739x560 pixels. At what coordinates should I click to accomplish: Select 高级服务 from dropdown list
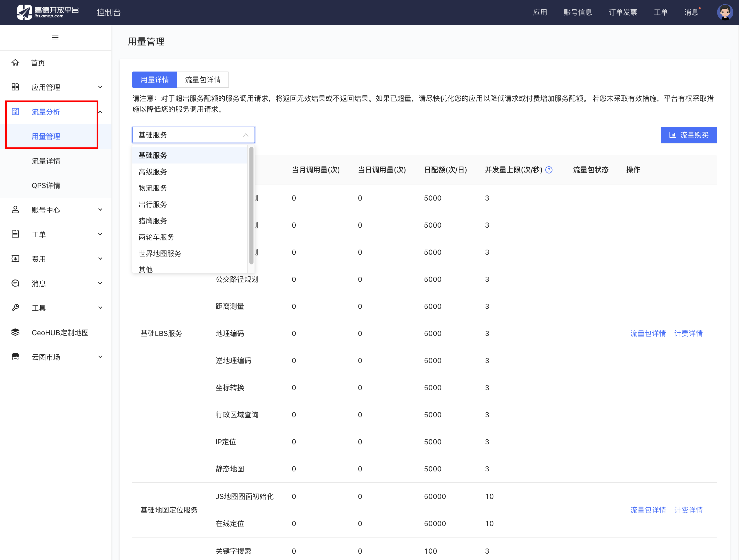pos(153,172)
